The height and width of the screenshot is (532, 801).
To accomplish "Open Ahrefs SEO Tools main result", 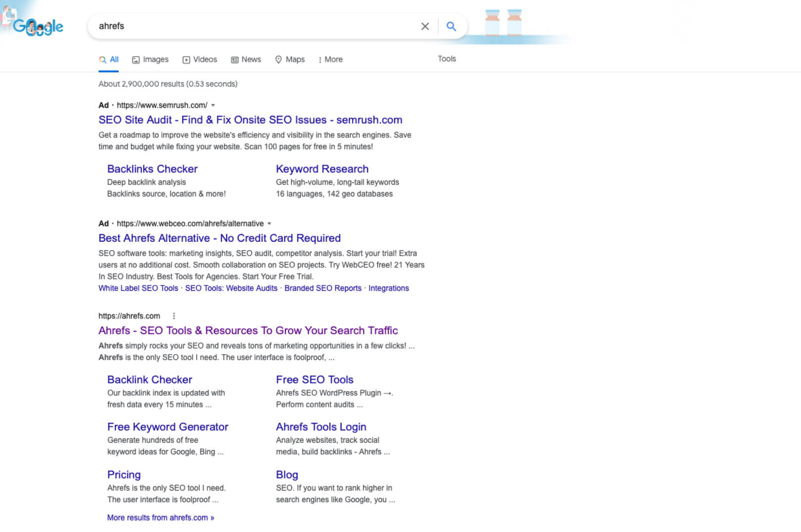I will [x=248, y=330].
